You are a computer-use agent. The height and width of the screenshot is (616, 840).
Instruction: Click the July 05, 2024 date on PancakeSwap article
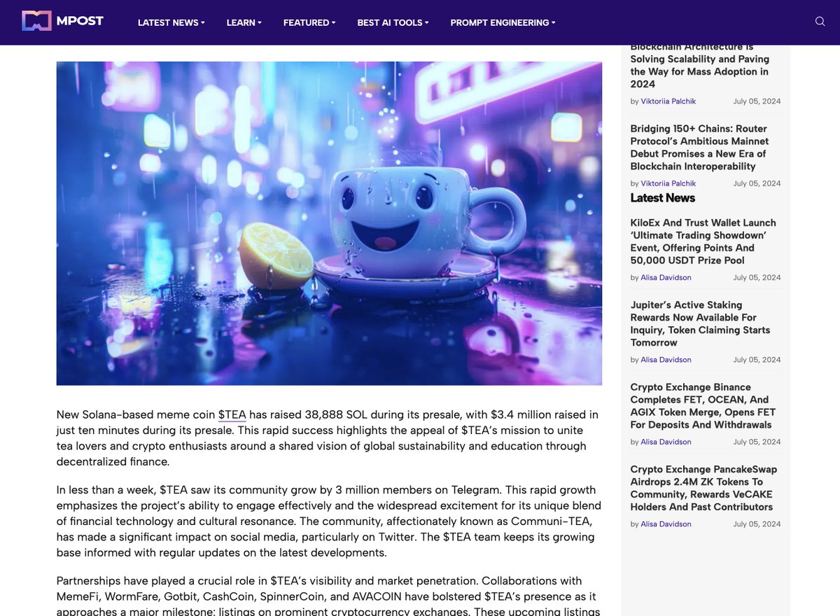(x=757, y=524)
